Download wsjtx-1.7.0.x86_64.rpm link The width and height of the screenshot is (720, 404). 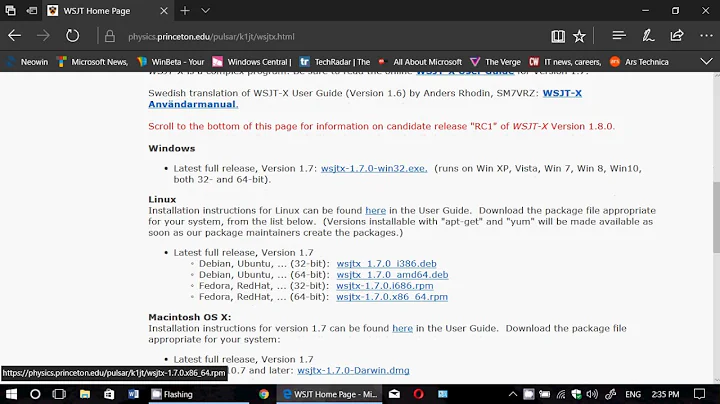pos(392,297)
